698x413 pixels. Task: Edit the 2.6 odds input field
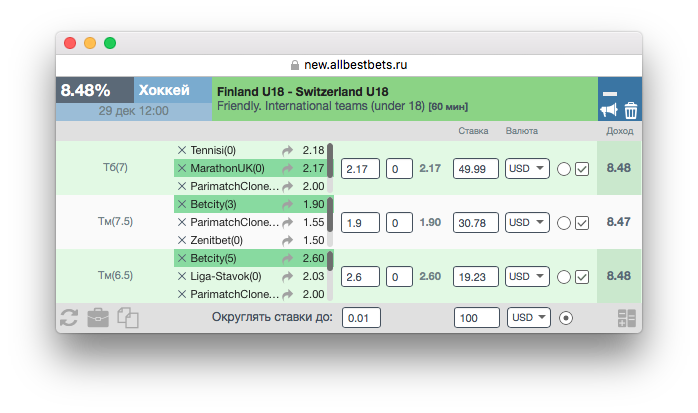point(360,276)
